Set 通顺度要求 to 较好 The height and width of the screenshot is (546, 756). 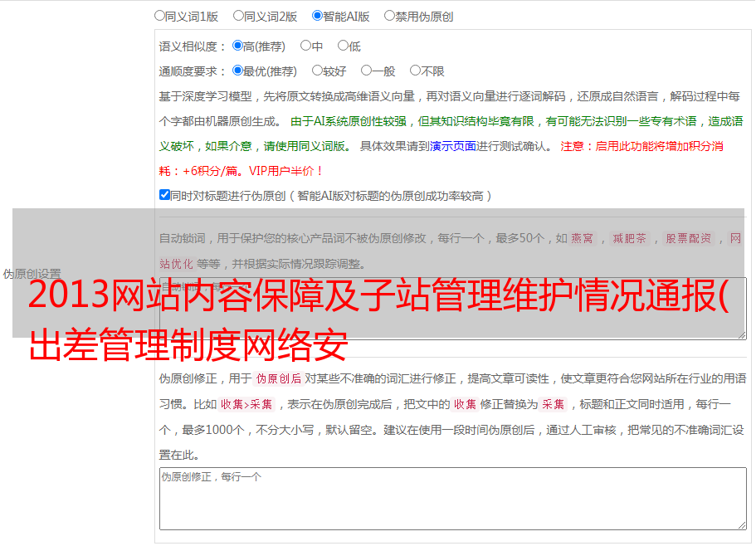[x=317, y=71]
